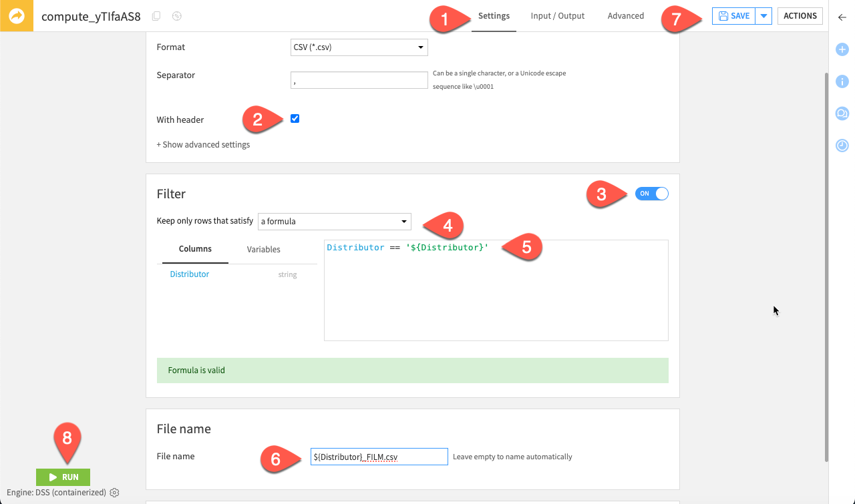This screenshot has height=504, width=855.
Task: Switch to the Input / Output tab
Action: coord(557,15)
